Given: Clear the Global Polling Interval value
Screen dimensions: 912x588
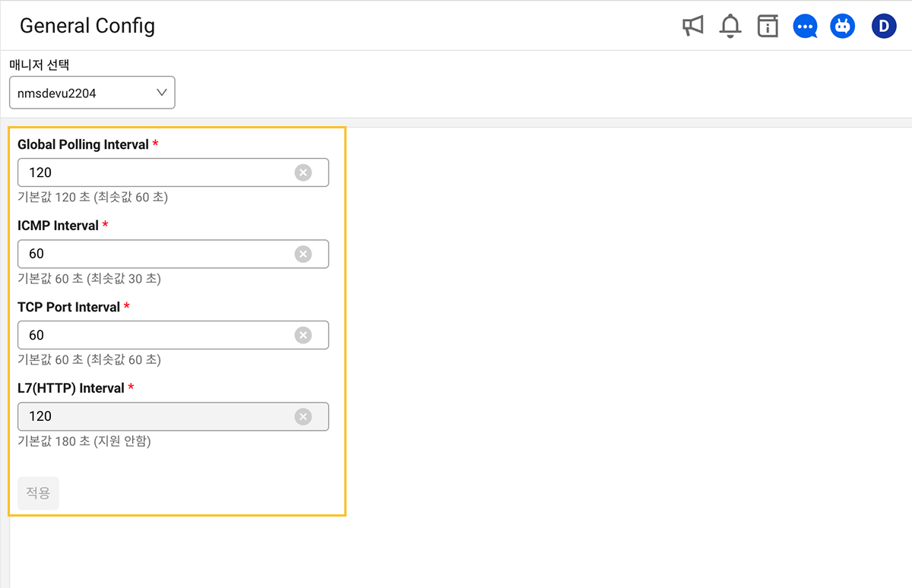Looking at the screenshot, I should (x=303, y=172).
